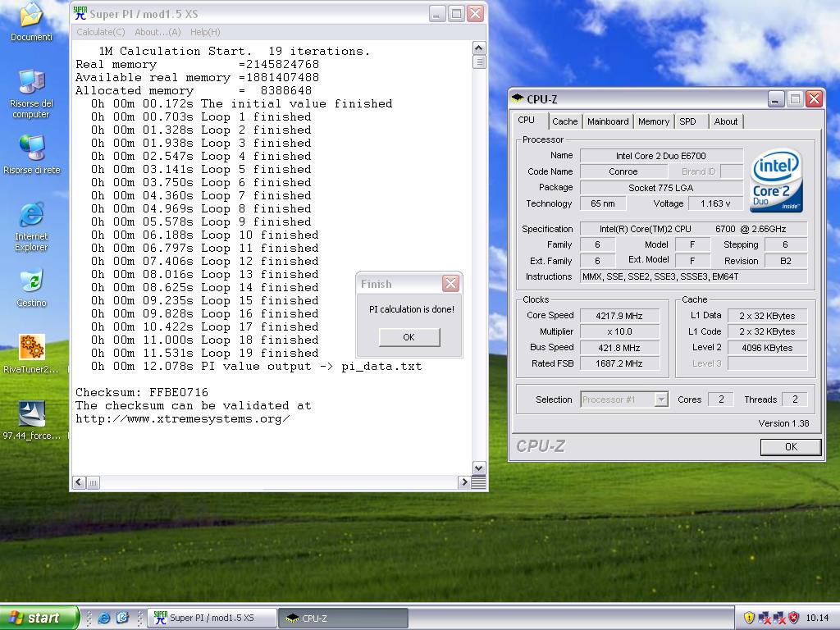
Task: Open the Windows start menu
Action: pyautogui.click(x=39, y=618)
